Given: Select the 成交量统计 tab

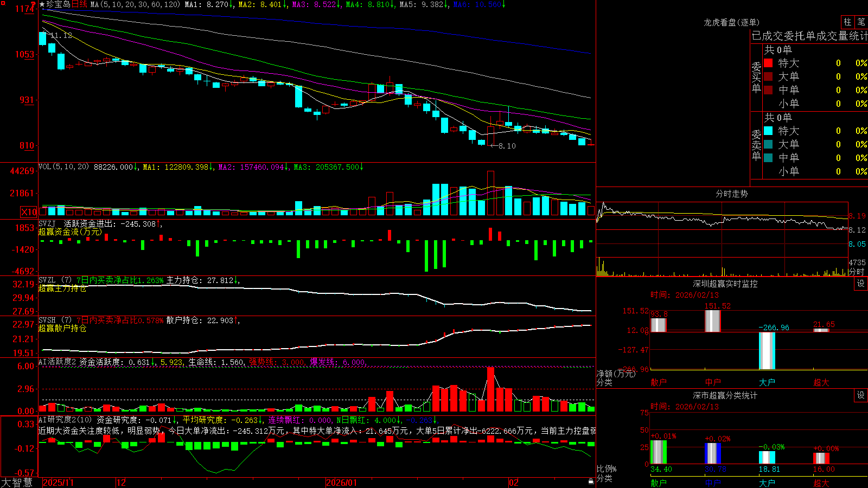Looking at the screenshot, I should [x=842, y=36].
